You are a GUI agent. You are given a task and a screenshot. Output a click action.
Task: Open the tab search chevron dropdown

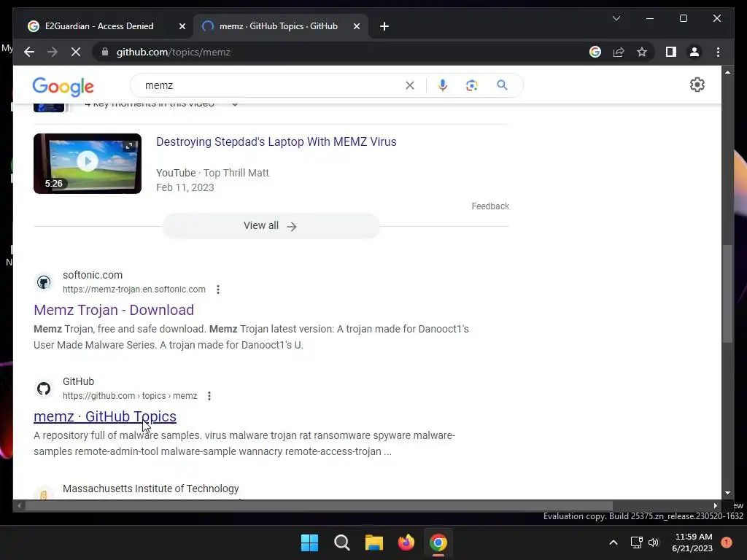click(x=616, y=18)
